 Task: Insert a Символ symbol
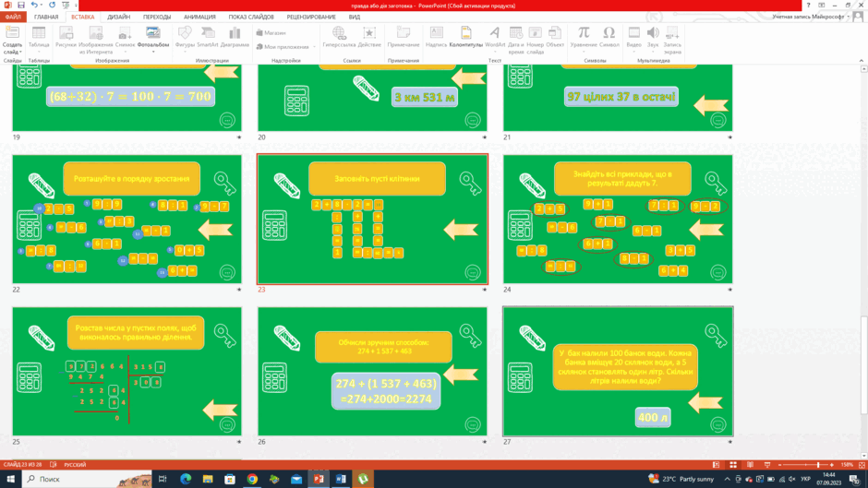609,39
